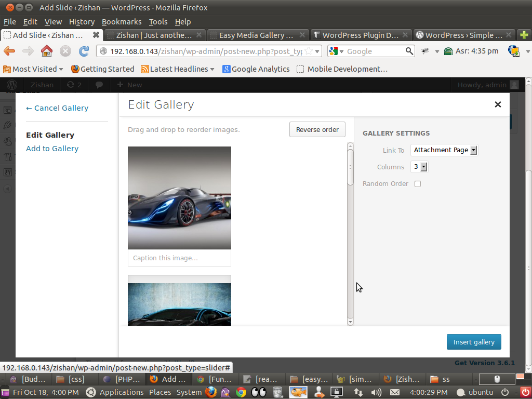Screen dimensions: 532x399
Task: Click the lock screen monitor icon
Action: (x=336, y=392)
